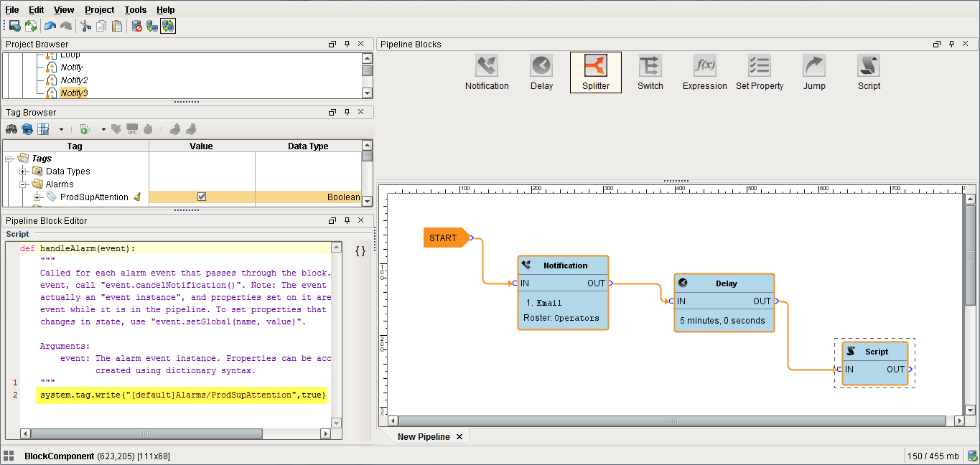Toggle the ProdSupAttention value checkbox
Screen dimensions: 980x465
point(202,197)
